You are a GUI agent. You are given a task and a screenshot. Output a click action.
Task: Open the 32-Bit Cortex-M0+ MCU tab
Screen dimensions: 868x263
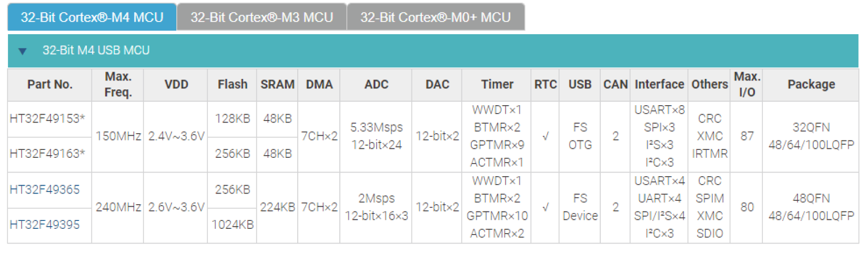435,17
